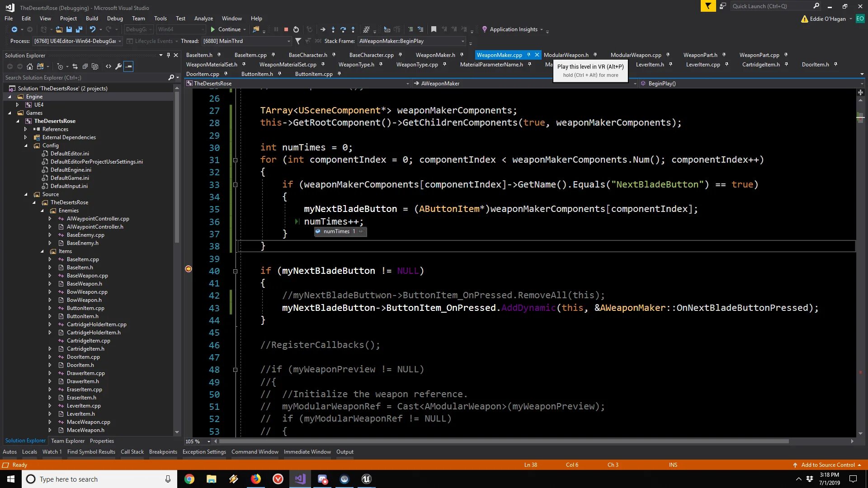This screenshot has width=868, height=488.
Task: Toggle the Preview Selected Items button
Action: [x=129, y=66]
